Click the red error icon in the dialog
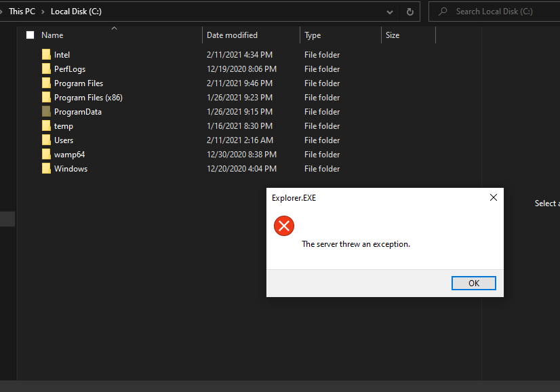 tap(283, 226)
